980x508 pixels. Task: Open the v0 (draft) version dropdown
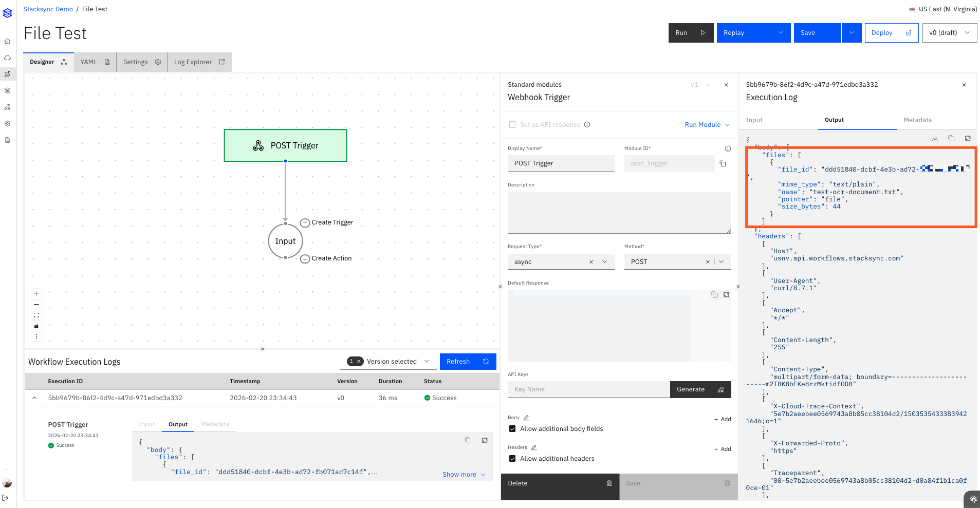949,33
